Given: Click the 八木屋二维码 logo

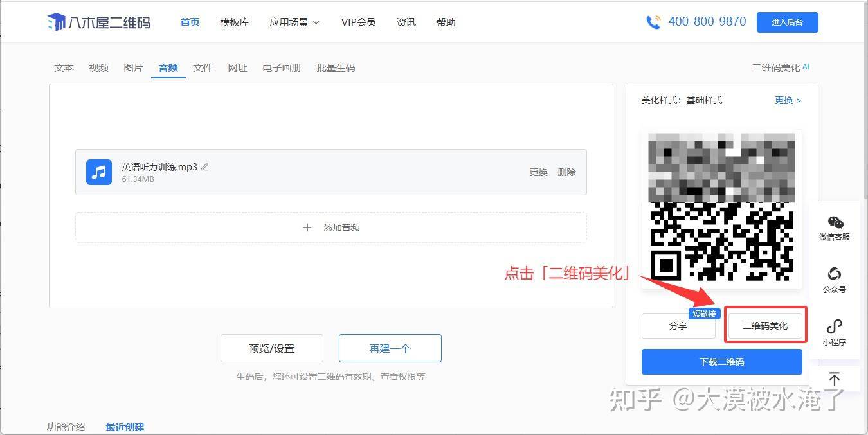Looking at the screenshot, I should (x=99, y=22).
